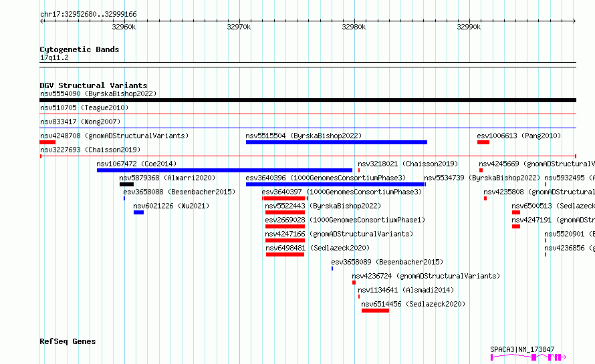Click the esv3640397 red variant bar

tap(285, 198)
